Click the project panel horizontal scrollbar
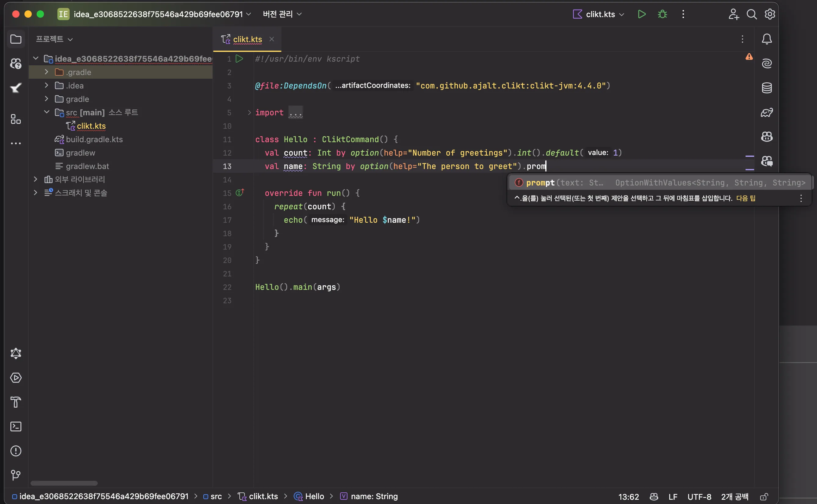The image size is (817, 504). click(64, 483)
